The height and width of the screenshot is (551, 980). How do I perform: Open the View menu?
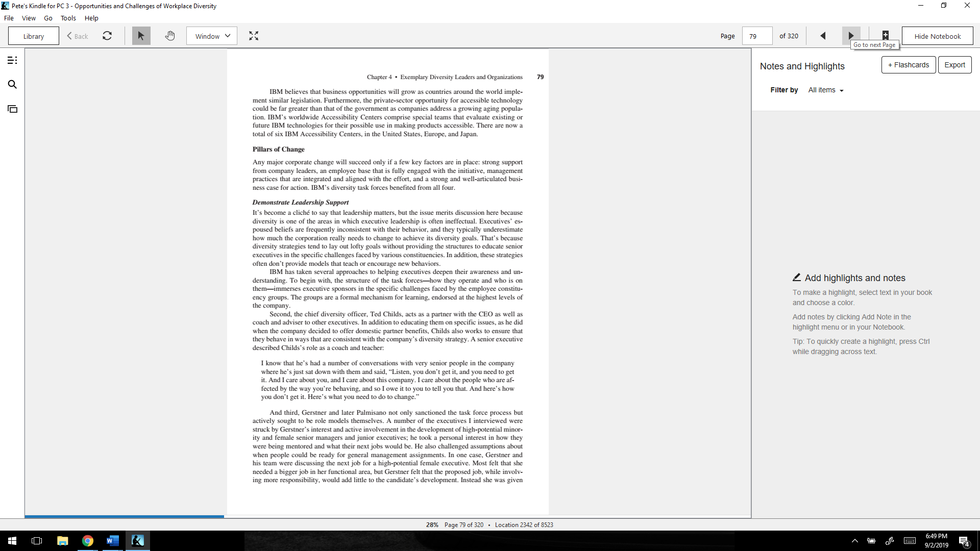point(29,18)
